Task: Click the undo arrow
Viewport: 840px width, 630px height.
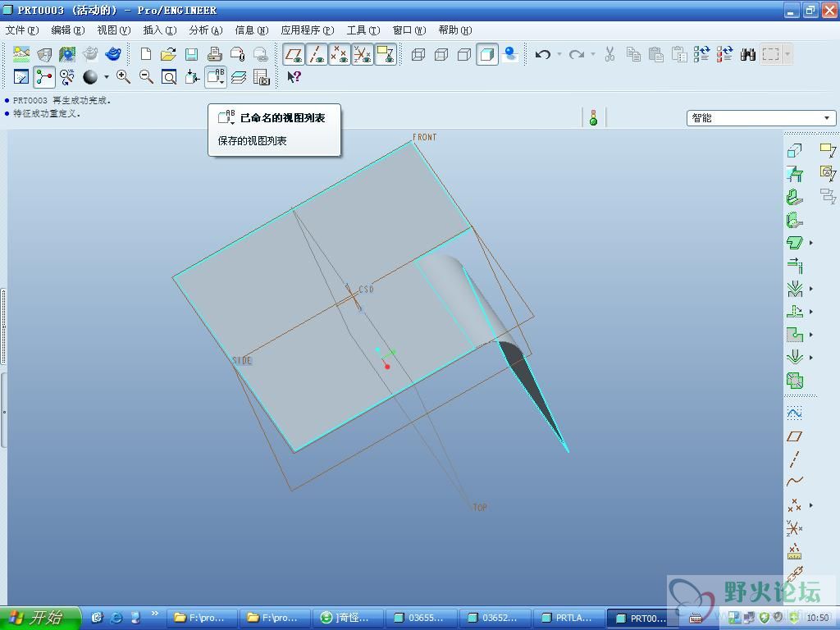Action: coord(543,54)
